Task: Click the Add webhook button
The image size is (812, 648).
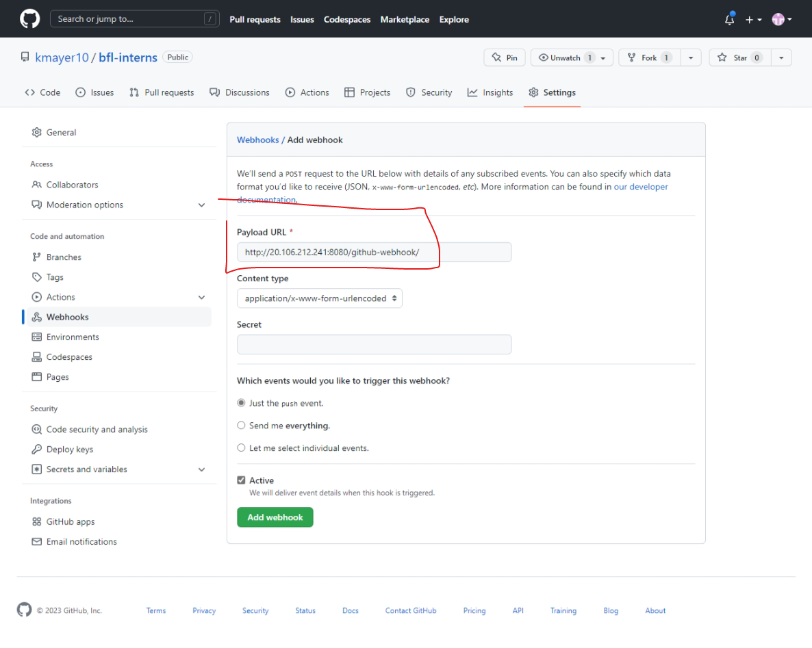Action: tap(275, 517)
